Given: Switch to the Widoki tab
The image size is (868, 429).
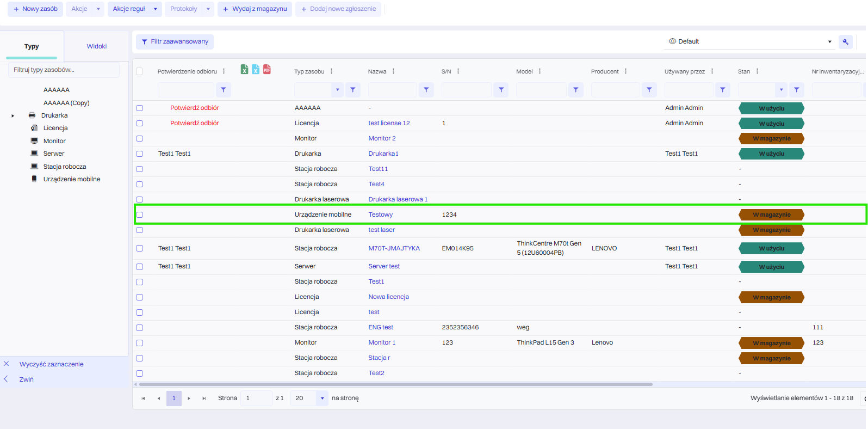Looking at the screenshot, I should (x=96, y=46).
